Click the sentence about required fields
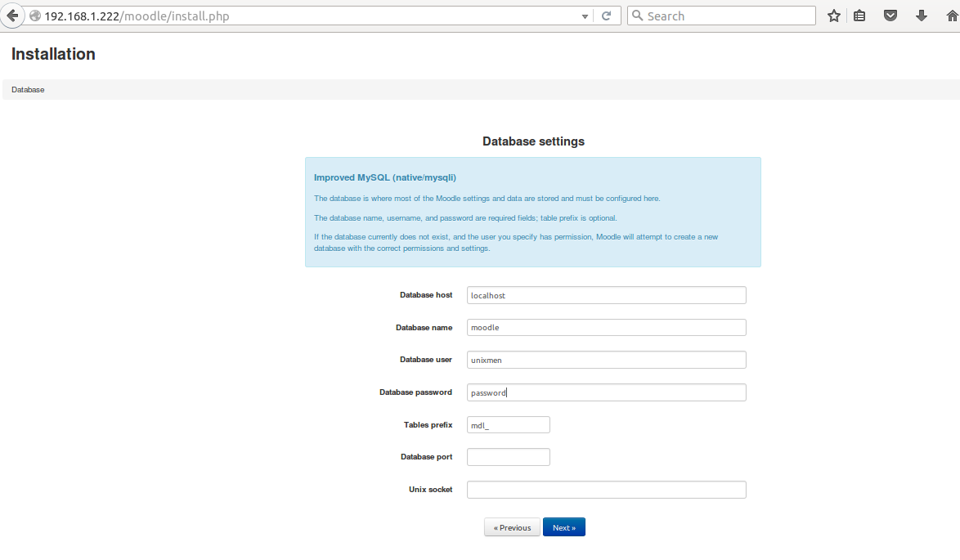Viewport: 960px width, 560px height. (465, 218)
